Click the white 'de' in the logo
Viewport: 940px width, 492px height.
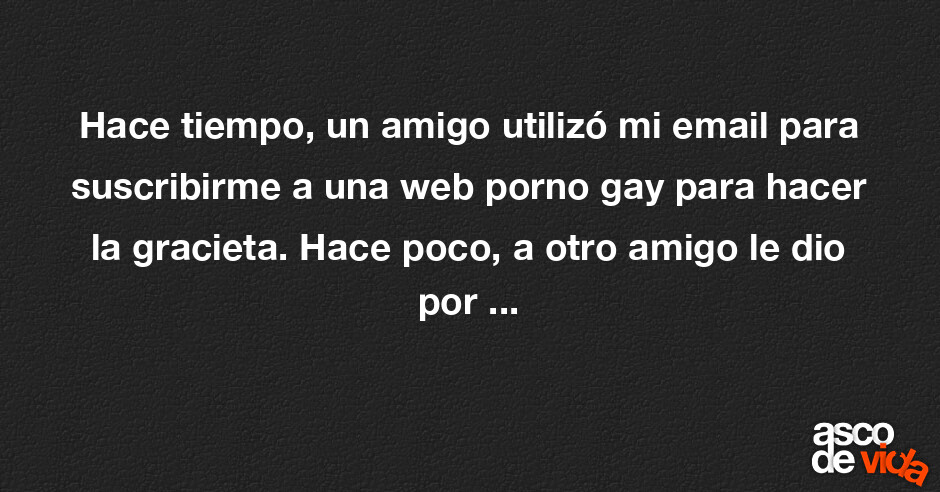pos(836,460)
